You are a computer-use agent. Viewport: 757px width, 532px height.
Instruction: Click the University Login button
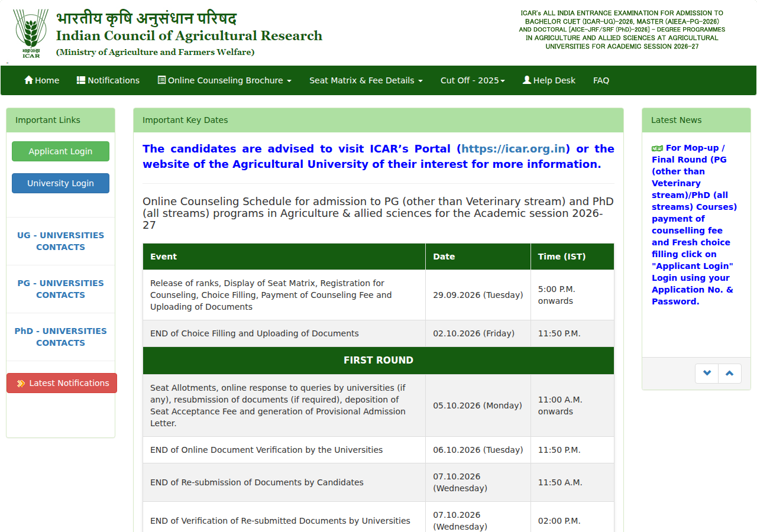60,183
